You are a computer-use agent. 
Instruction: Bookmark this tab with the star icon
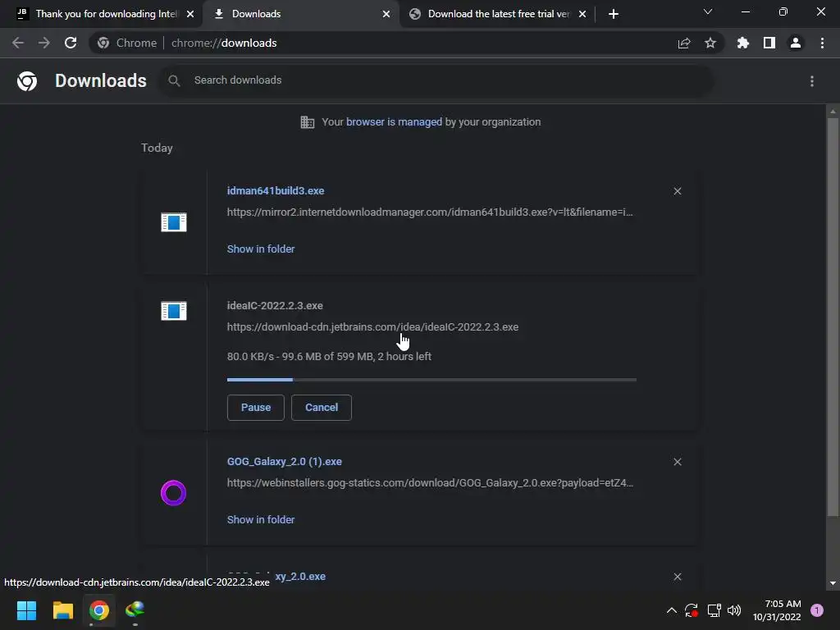click(710, 43)
